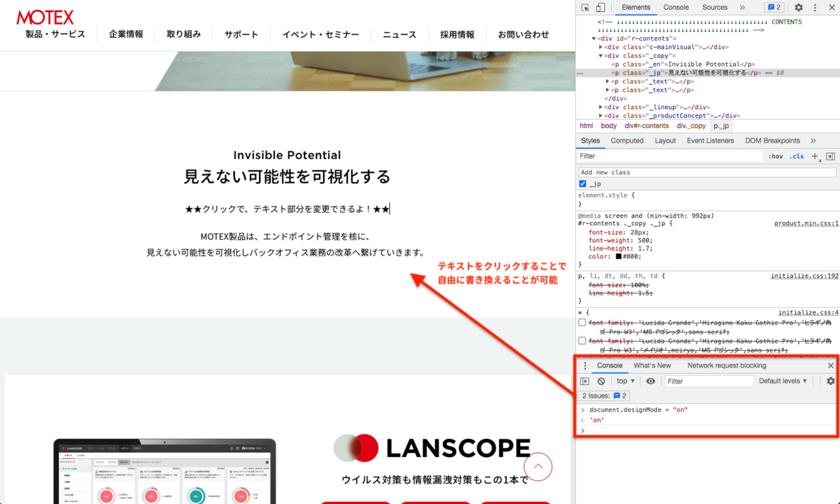
Task: Open the product.min.css:1 source link
Action: 806,223
